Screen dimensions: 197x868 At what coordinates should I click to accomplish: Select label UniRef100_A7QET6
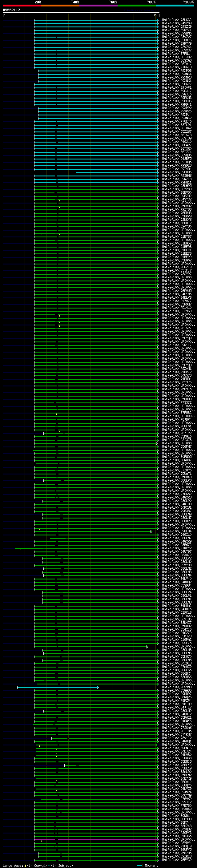tap(177, 122)
